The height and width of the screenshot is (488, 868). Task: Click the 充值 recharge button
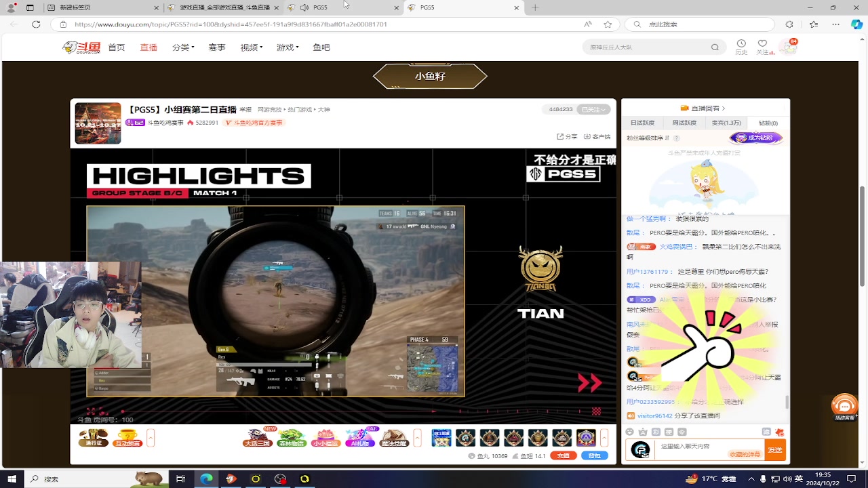(564, 455)
